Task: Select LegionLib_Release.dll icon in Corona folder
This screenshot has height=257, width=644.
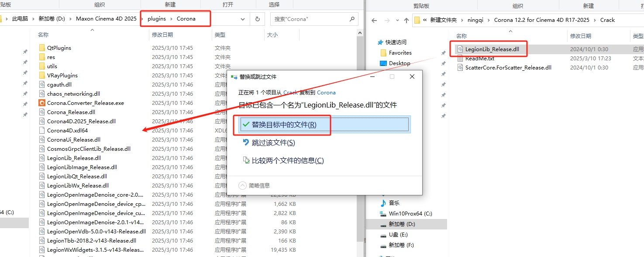Action: (x=42, y=158)
